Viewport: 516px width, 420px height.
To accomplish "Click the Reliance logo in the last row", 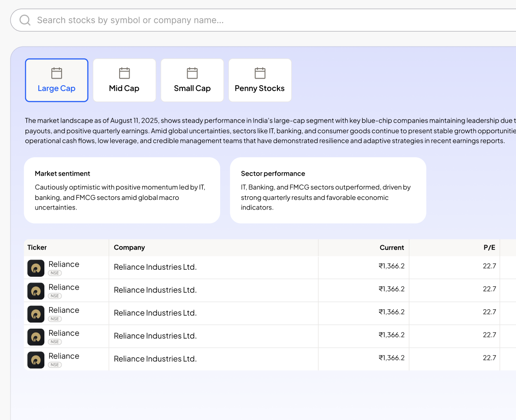I will (36, 360).
